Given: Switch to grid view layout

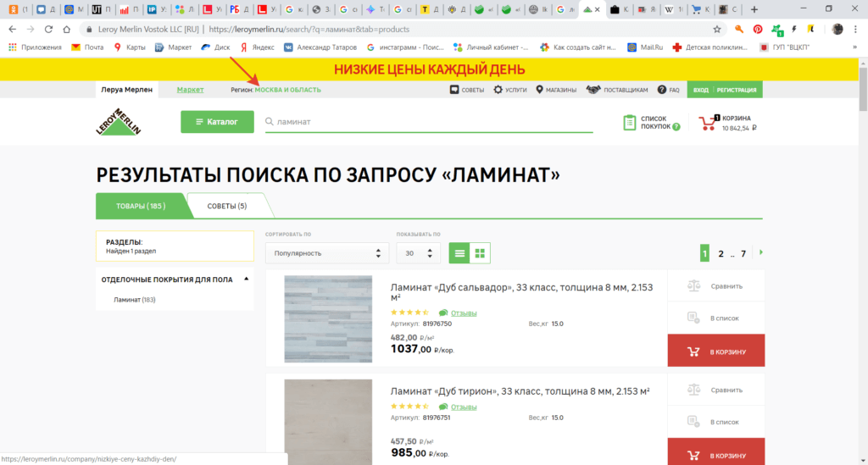Looking at the screenshot, I should 480,253.
